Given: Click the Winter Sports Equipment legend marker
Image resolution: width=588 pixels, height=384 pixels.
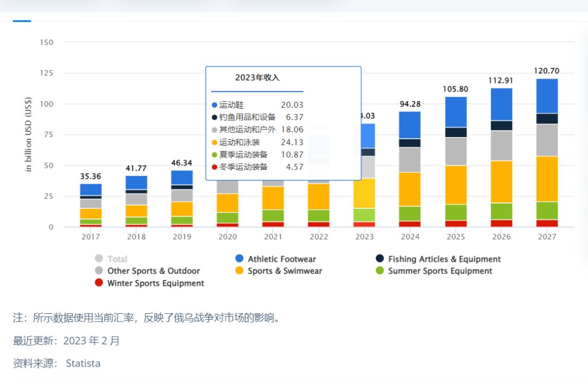Looking at the screenshot, I should (99, 282).
